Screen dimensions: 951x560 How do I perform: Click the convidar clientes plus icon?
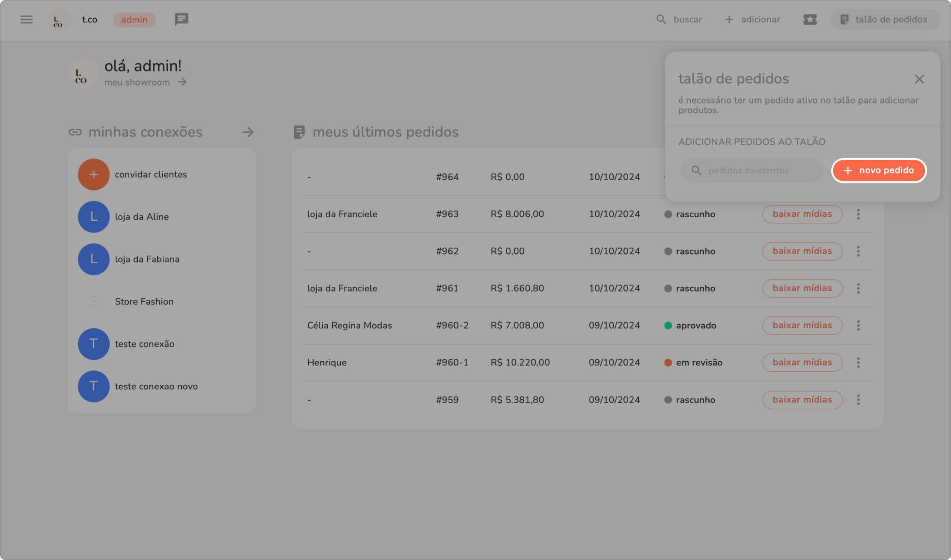tap(94, 174)
